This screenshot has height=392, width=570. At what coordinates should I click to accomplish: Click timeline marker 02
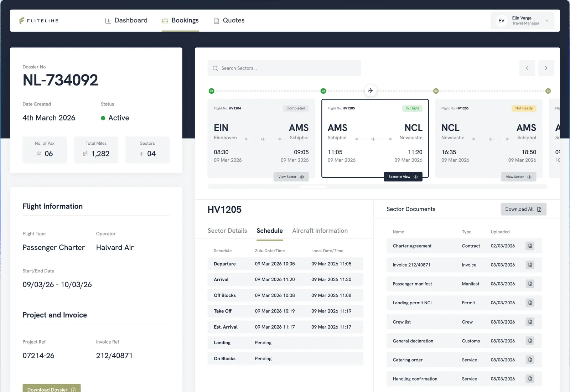tap(323, 91)
